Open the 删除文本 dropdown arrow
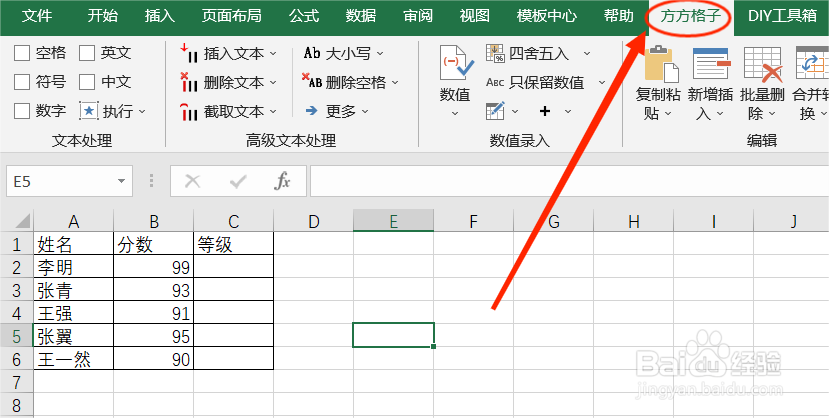The width and height of the screenshot is (829, 418). coord(273,82)
